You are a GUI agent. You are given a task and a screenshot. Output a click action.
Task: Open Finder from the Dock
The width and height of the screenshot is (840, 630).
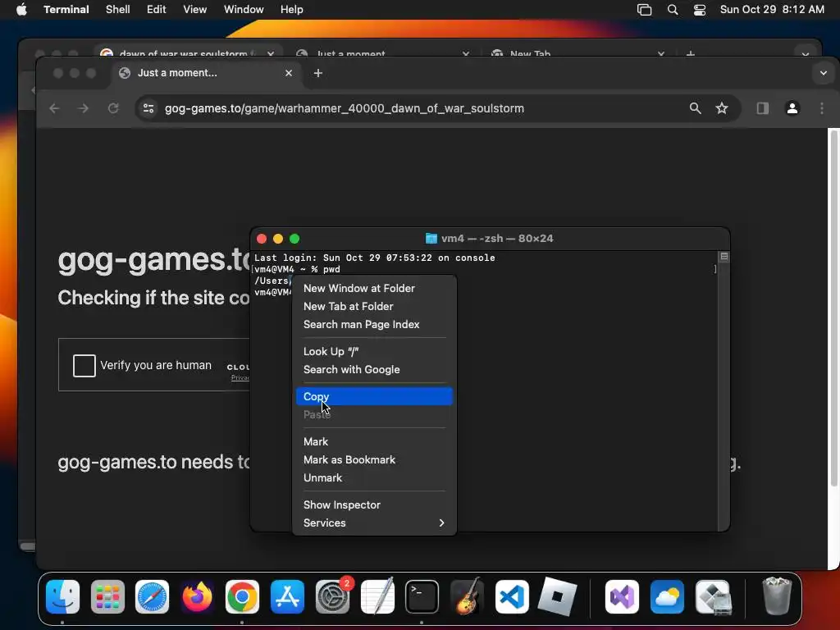62,596
